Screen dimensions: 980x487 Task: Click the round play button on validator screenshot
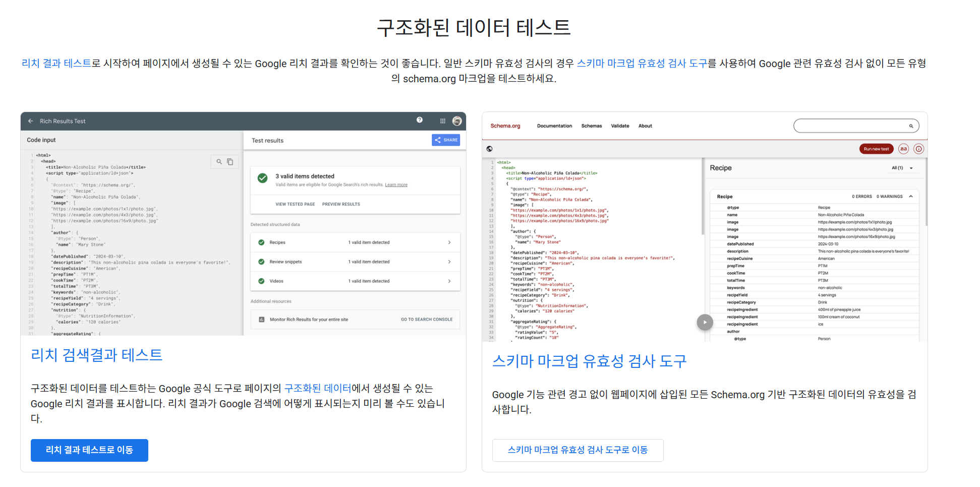[705, 322]
